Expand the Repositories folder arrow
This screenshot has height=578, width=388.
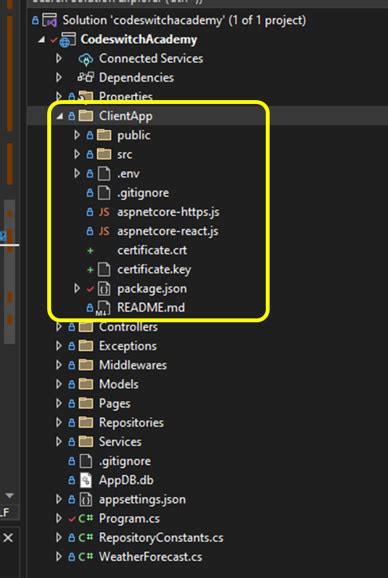[59, 423]
